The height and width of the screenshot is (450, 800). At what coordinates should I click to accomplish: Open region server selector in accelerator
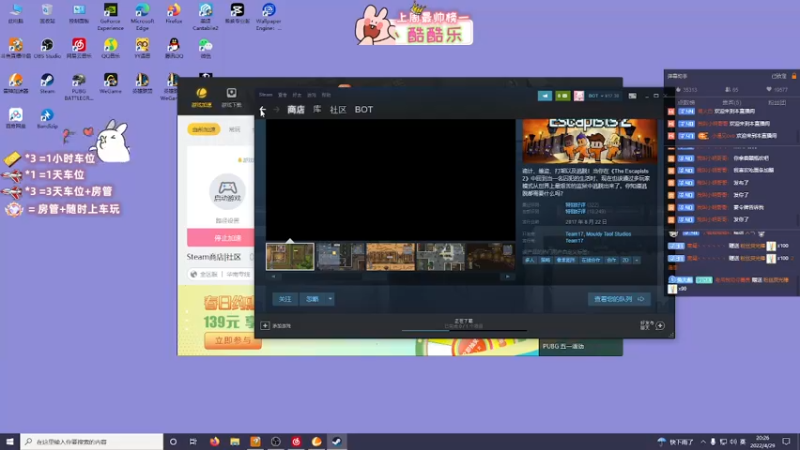(221, 274)
